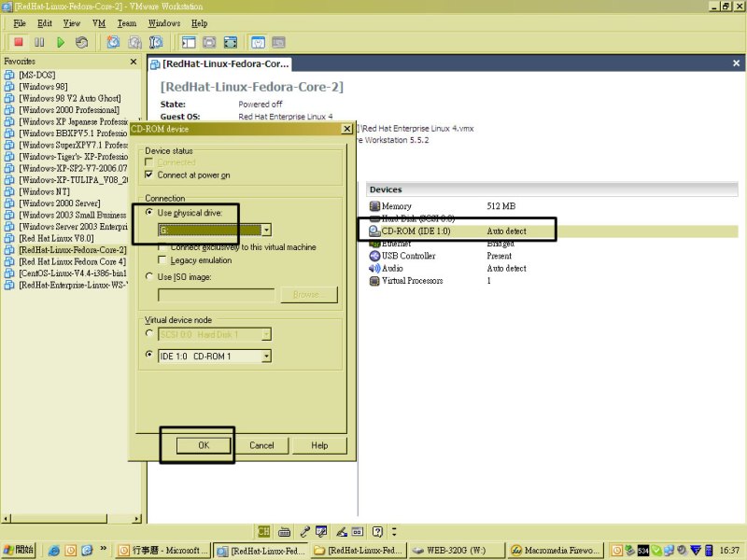This screenshot has height=560, width=747.
Task: Open the VM menu
Action: click(x=99, y=23)
